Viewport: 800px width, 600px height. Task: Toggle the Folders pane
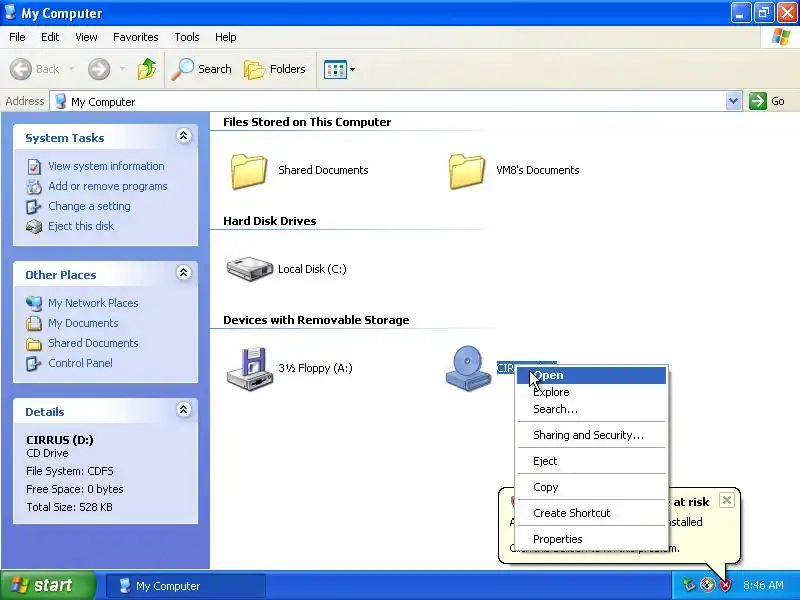tap(275, 69)
